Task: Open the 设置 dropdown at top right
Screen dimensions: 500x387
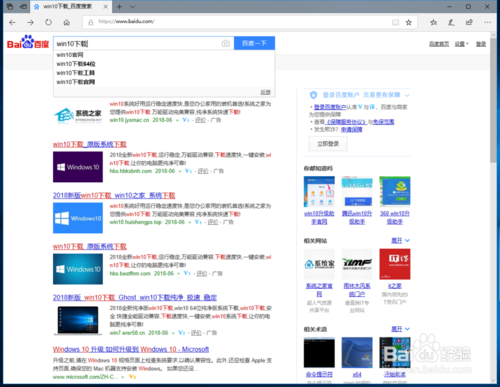Action: [462, 44]
